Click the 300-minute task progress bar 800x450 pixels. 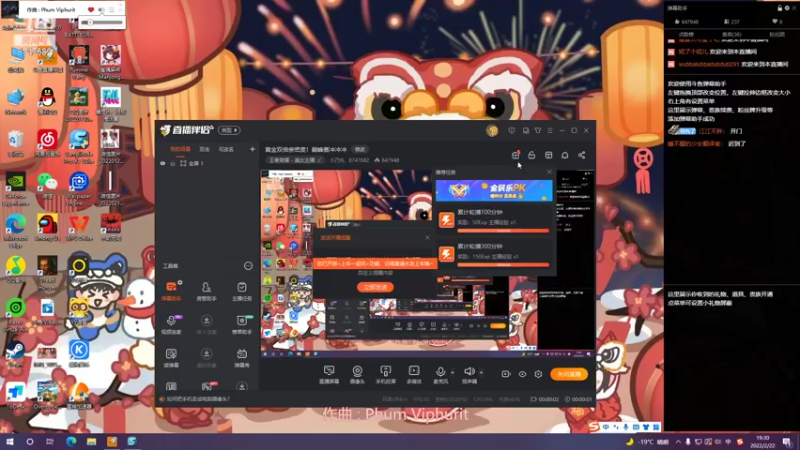(503, 265)
